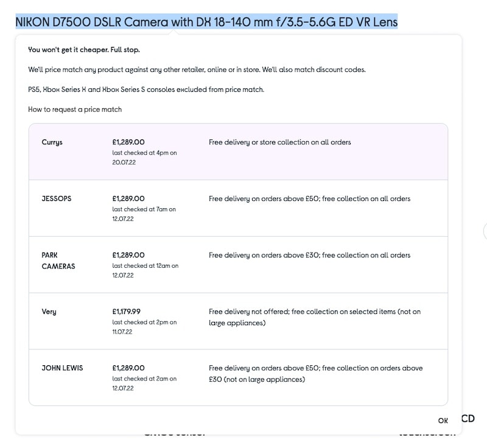The width and height of the screenshot is (487, 448).
Task: Click the 'We'll price match any product' sentence
Action: pos(197,69)
